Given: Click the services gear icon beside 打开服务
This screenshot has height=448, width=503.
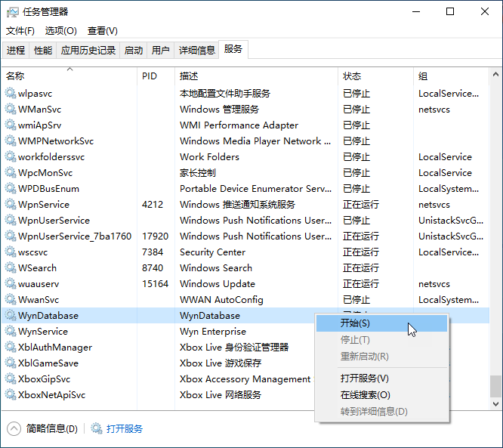Looking at the screenshot, I should (x=97, y=428).
